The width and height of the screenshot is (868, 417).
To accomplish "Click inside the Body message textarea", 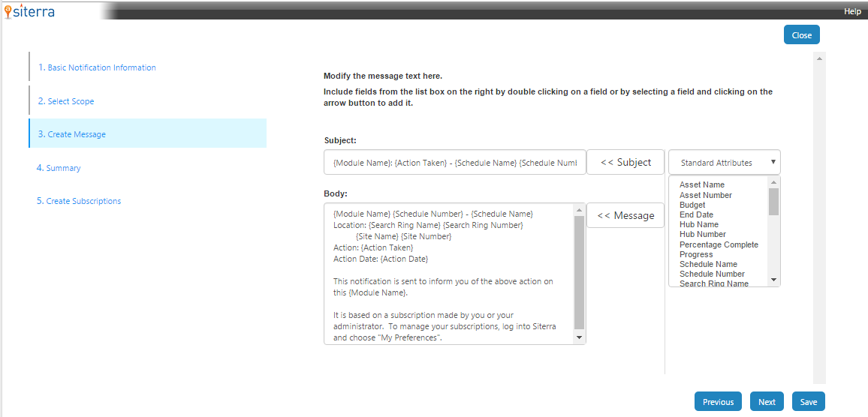I will (x=449, y=274).
